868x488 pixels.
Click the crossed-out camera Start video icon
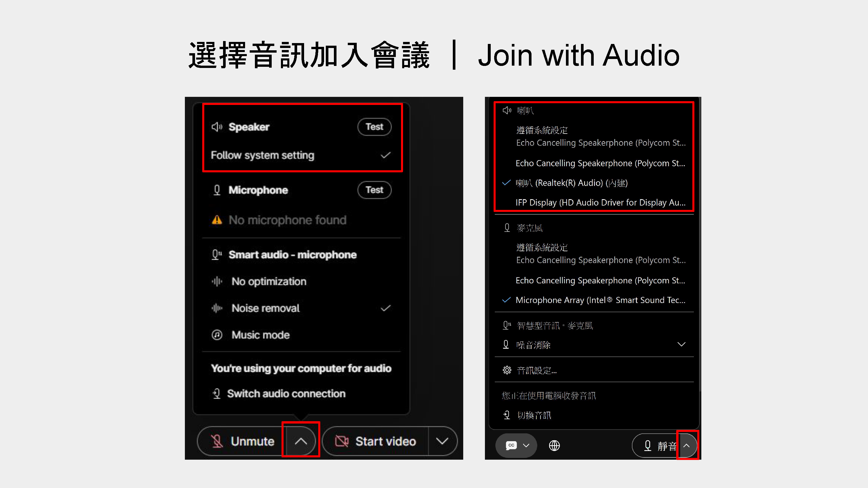pos(342,441)
